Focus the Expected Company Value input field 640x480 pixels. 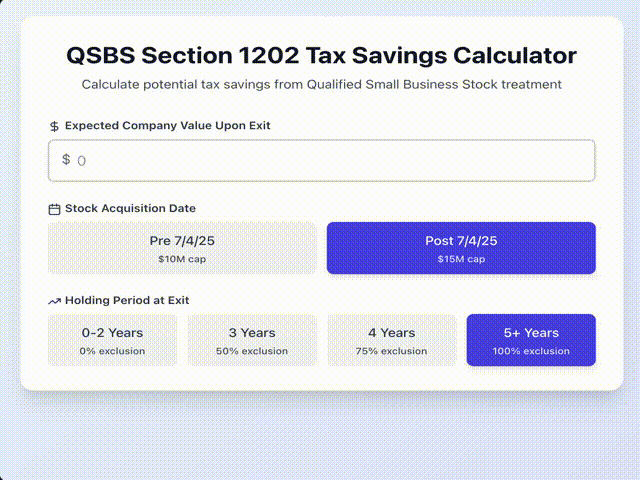pyautogui.click(x=330, y=160)
